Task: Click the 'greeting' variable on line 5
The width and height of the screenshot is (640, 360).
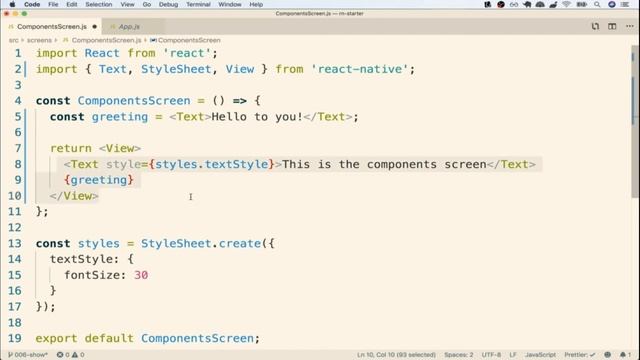Action: pos(120,117)
